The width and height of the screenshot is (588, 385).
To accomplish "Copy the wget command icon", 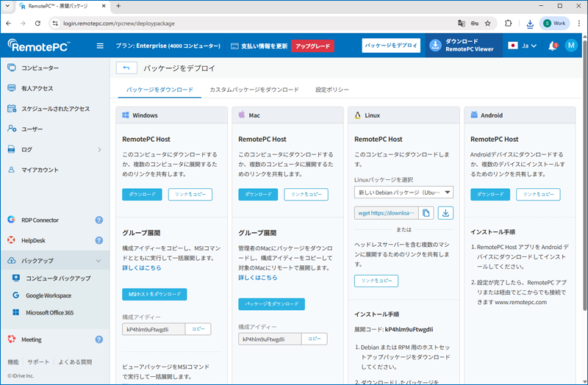I will (426, 213).
